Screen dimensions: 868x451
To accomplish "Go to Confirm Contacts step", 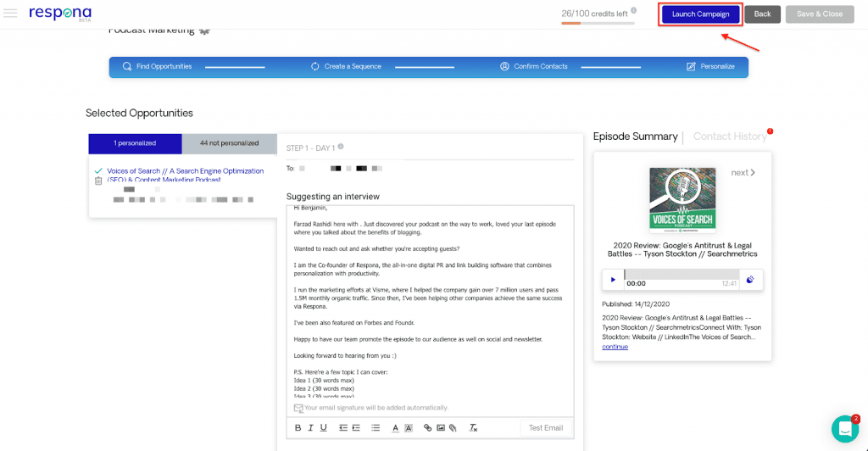I will coord(534,66).
